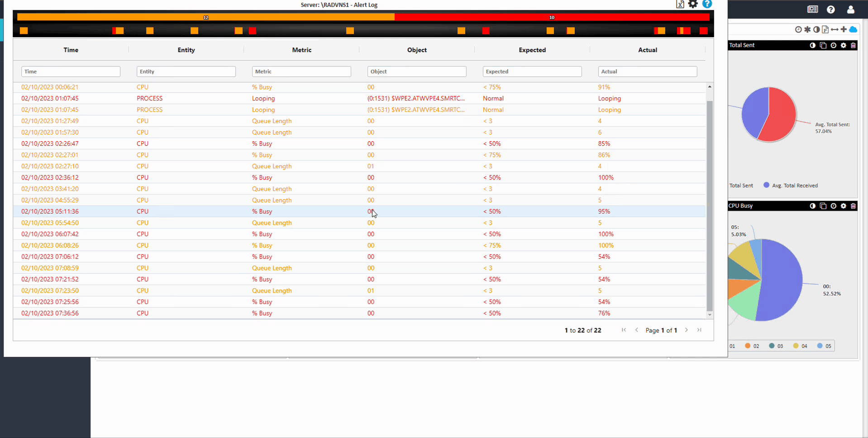
Task: Delete the CPU Busy widget
Action: tap(853, 206)
